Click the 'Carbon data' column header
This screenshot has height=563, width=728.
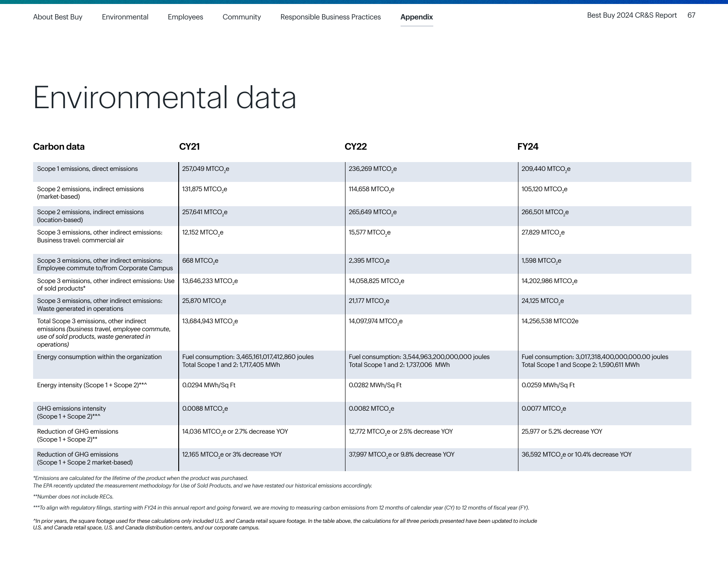[x=59, y=147]
